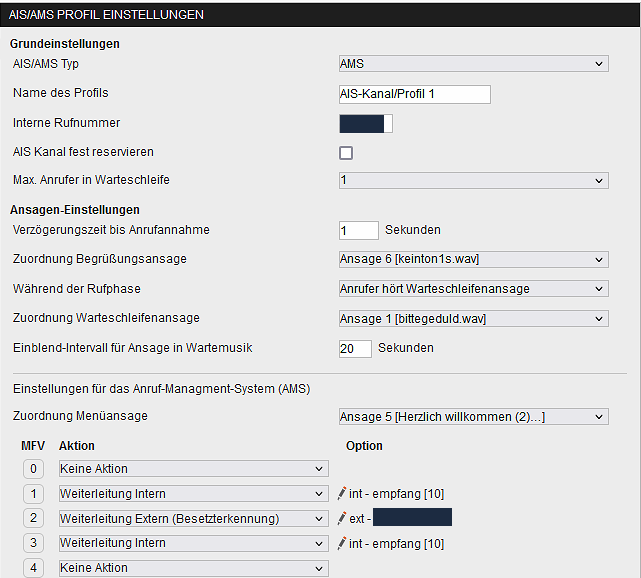
Task: Open the Zuordnung Begrüßungsansage dropdown
Action: point(473,260)
